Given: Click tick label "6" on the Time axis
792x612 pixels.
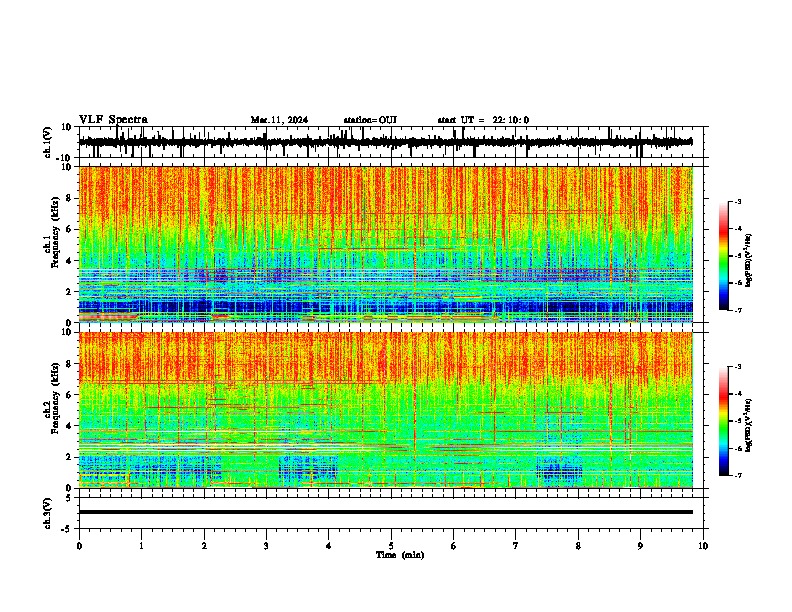Looking at the screenshot, I should [453, 546].
